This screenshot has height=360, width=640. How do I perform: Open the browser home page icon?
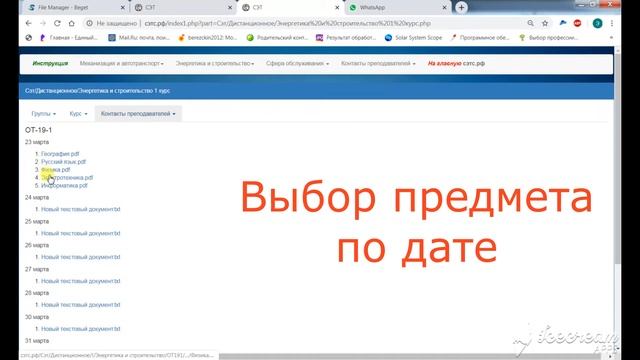(71, 23)
